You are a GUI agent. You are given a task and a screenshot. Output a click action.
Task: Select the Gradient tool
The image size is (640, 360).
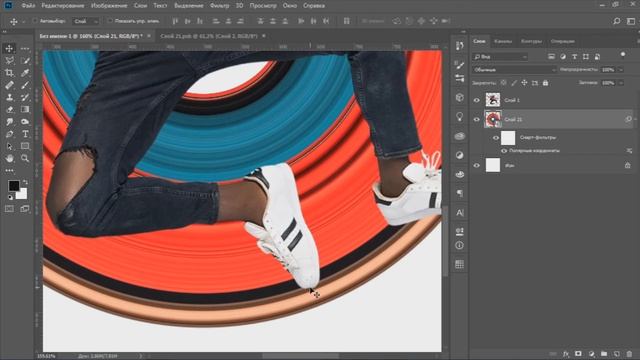click(25, 109)
